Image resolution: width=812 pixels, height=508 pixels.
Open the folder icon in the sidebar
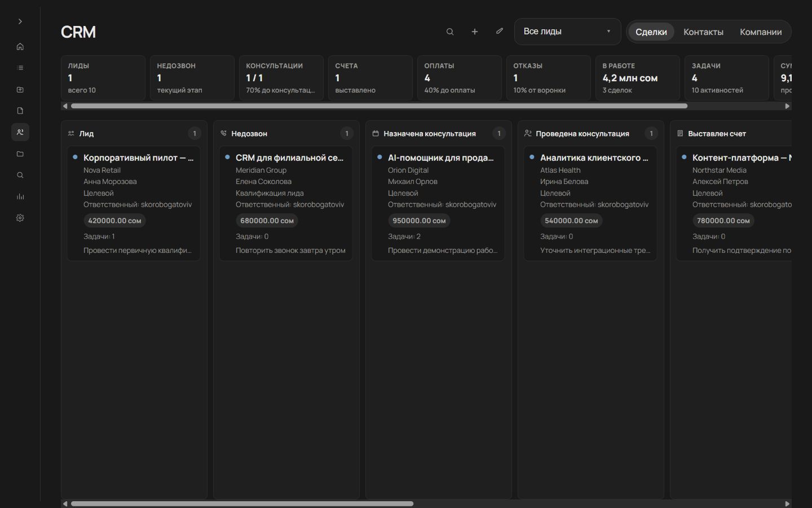20,154
